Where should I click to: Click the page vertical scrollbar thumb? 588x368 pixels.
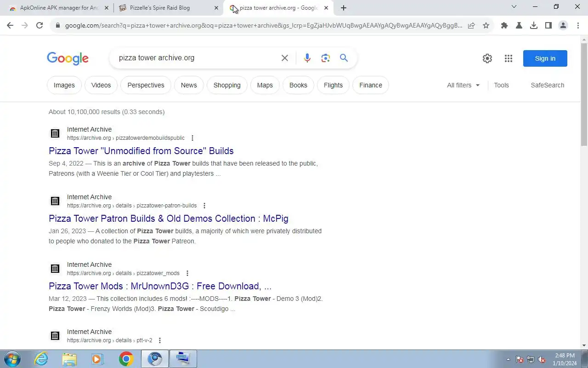click(x=584, y=94)
